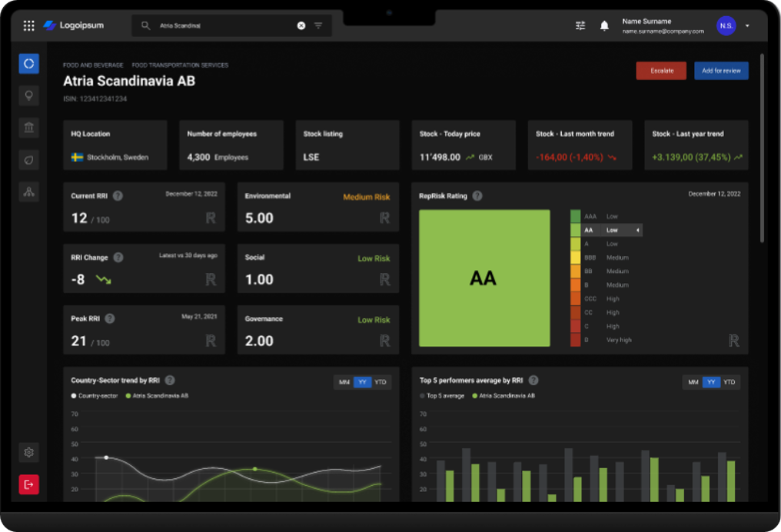Click the lightbulb icon in sidebar
Image resolution: width=781 pixels, height=532 pixels.
[29, 95]
